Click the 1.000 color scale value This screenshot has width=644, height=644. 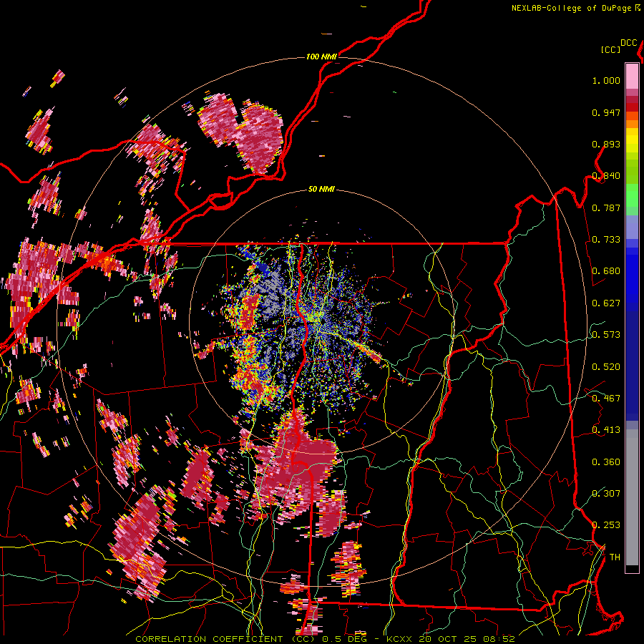[x=606, y=81]
